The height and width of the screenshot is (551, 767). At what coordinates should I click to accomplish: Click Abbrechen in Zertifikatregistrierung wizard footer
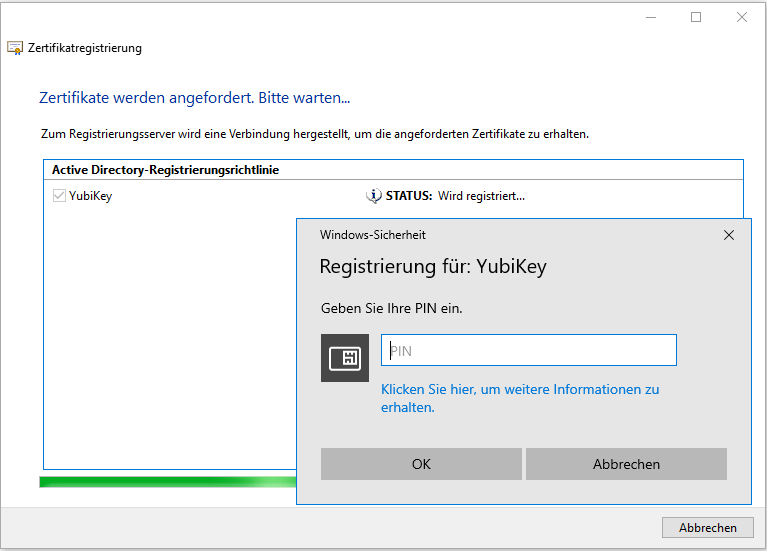[x=707, y=528]
